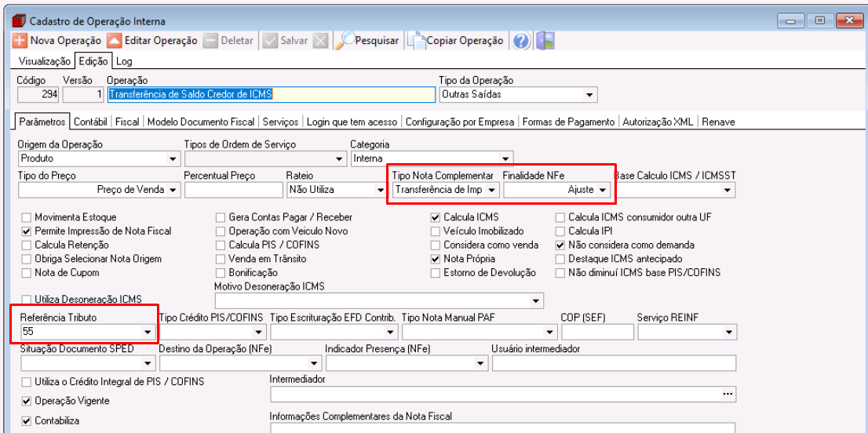Open Serviço REINF dropdown
868x433 pixels.
pos(728,333)
